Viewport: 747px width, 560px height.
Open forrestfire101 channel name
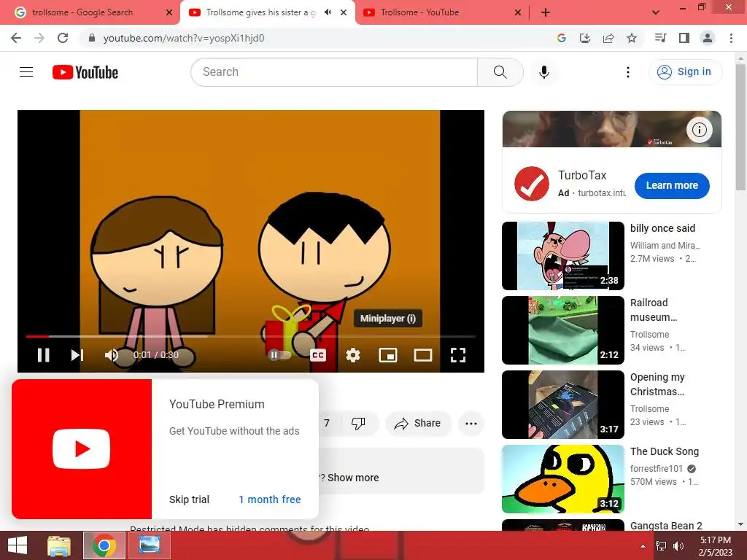pyautogui.click(x=657, y=468)
